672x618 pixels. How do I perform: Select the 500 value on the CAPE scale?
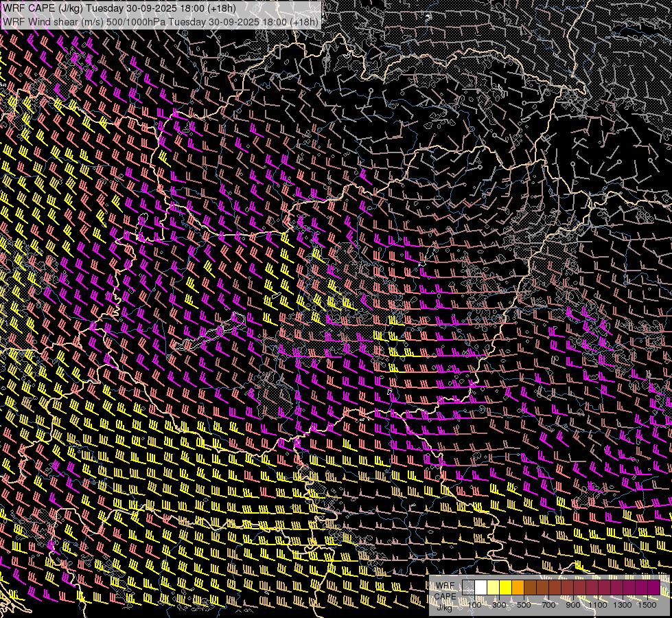(524, 605)
